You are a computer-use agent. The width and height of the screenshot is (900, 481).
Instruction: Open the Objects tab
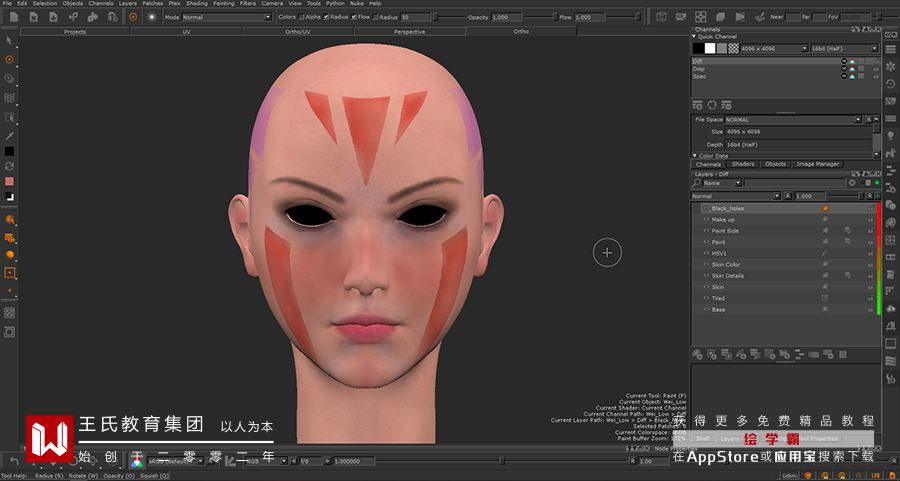pyautogui.click(x=775, y=164)
